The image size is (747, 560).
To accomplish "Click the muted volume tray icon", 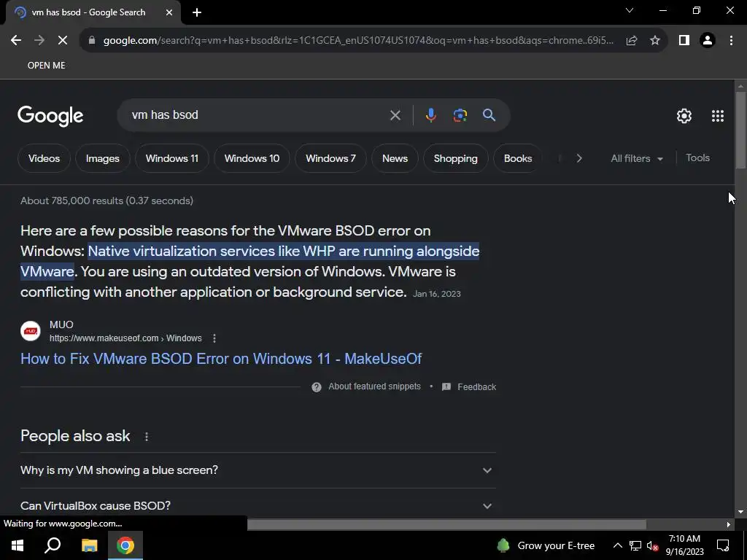I will [x=652, y=545].
